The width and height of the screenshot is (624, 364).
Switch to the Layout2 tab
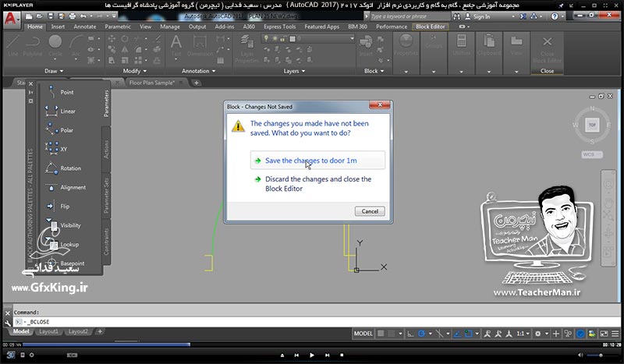coord(77,331)
